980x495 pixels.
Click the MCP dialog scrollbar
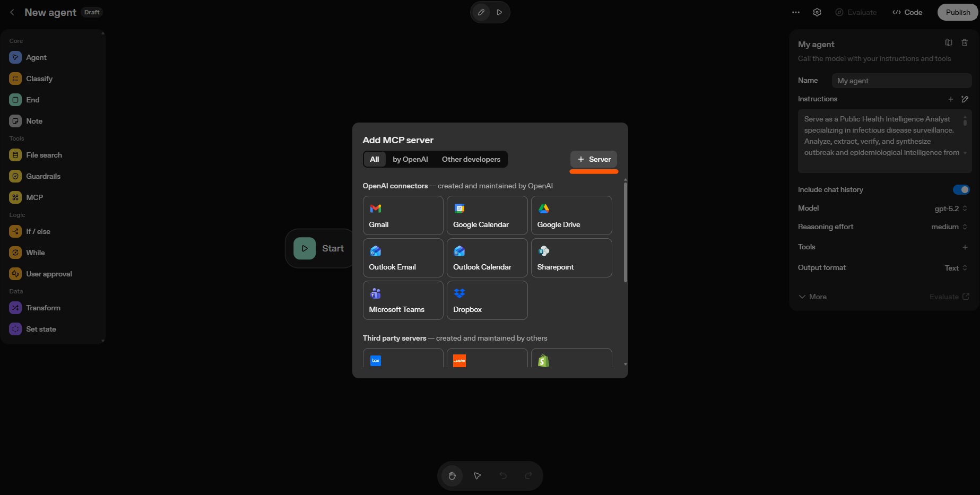(x=626, y=232)
